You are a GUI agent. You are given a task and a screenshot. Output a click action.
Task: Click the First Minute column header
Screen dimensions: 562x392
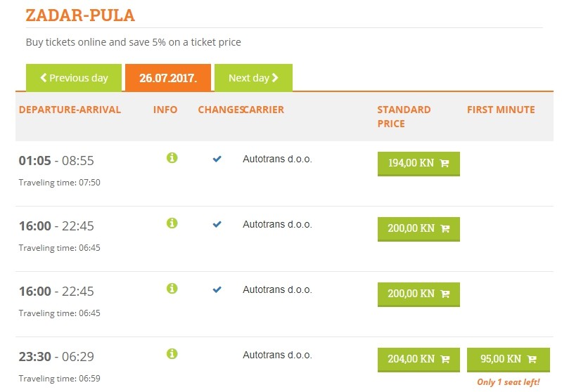(x=501, y=110)
